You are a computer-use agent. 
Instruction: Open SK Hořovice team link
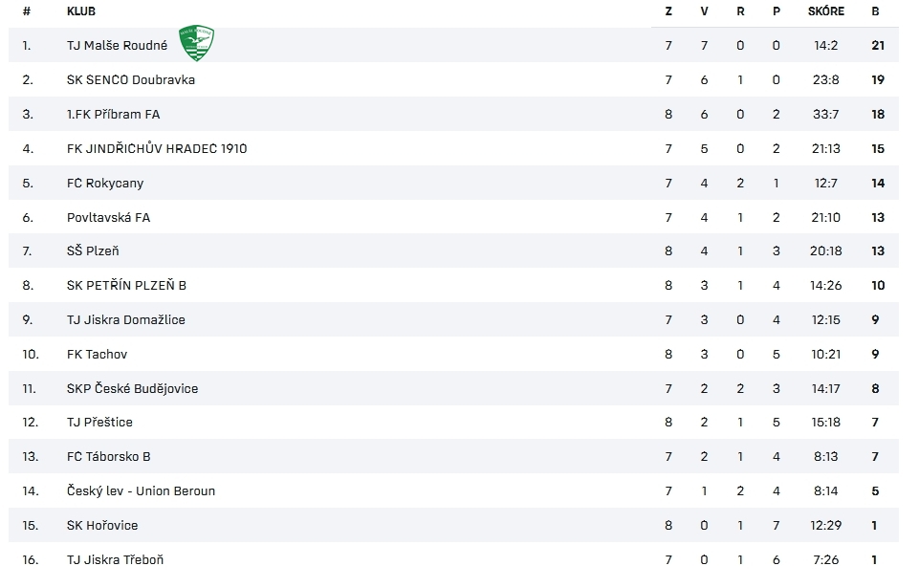(102, 525)
